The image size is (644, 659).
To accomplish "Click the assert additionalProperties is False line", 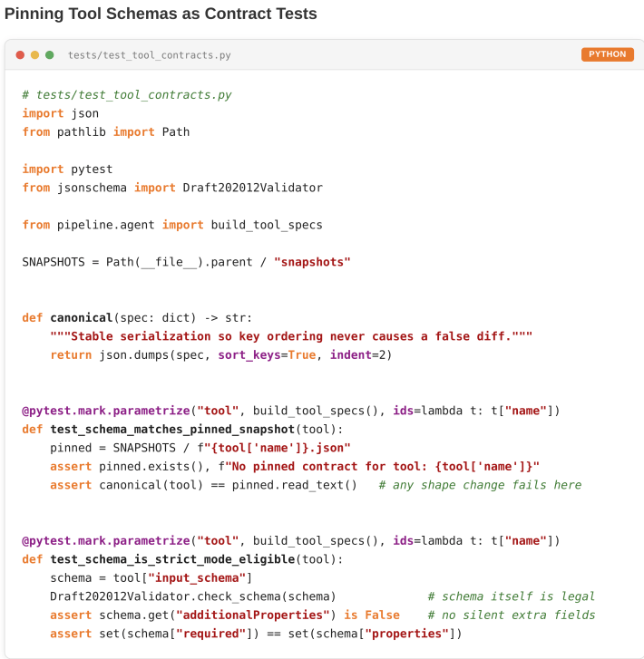I will [x=225, y=615].
